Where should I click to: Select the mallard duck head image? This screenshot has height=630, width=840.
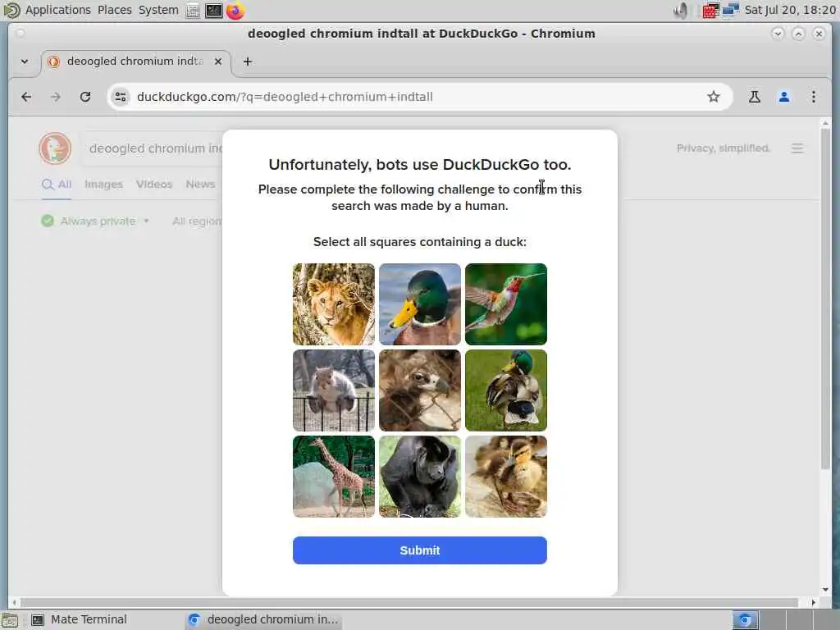(420, 304)
